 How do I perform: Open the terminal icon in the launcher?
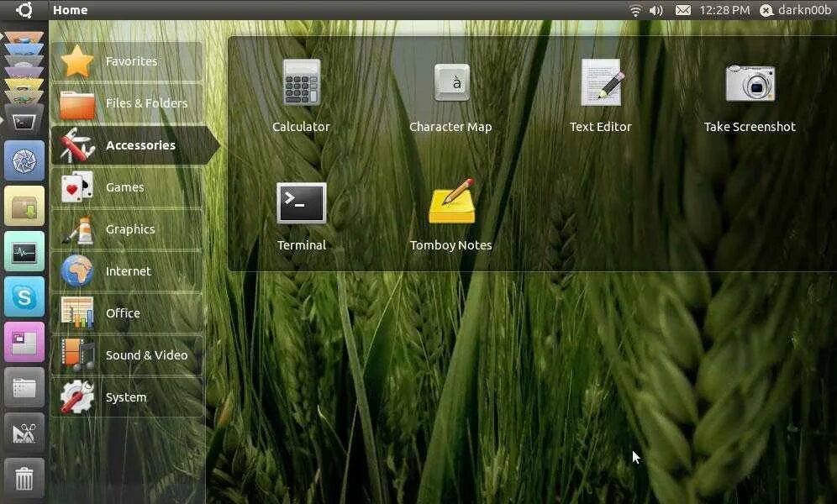(24, 122)
